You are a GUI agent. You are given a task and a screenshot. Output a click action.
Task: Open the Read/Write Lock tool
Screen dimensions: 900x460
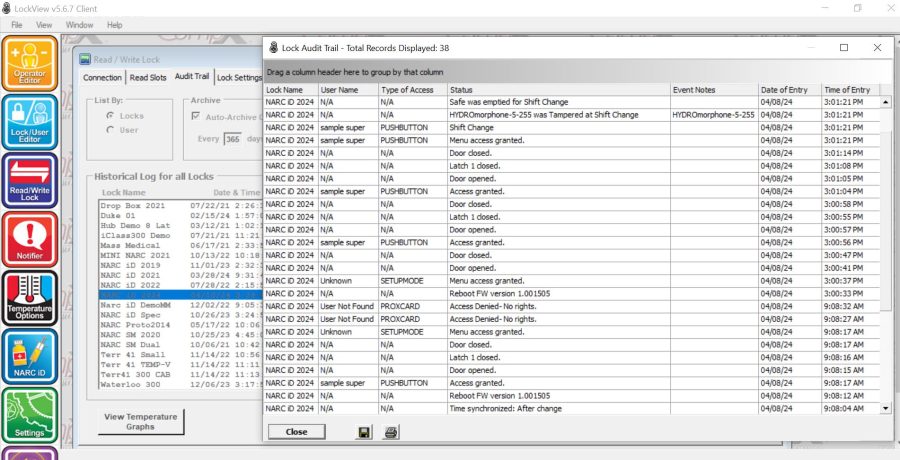pos(30,180)
